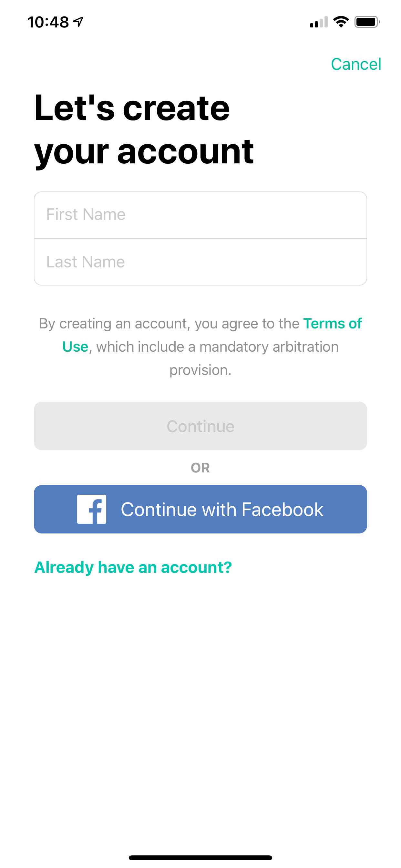Tap the OR separator label
Screen dimensions: 401x868
[x=200, y=468]
